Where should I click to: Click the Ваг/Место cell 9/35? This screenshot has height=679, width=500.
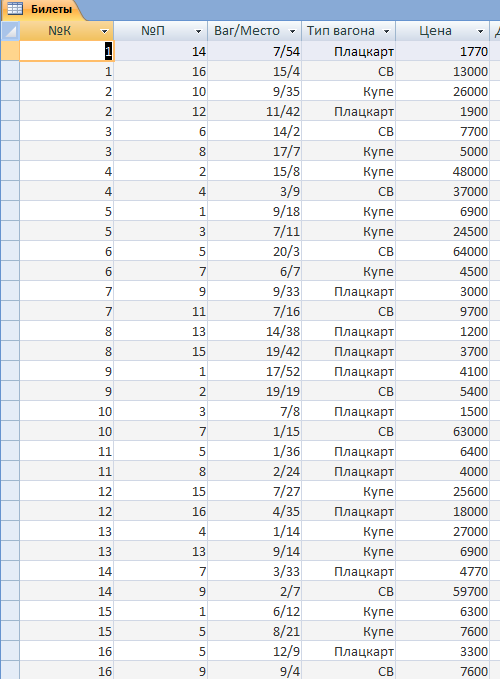click(x=255, y=91)
